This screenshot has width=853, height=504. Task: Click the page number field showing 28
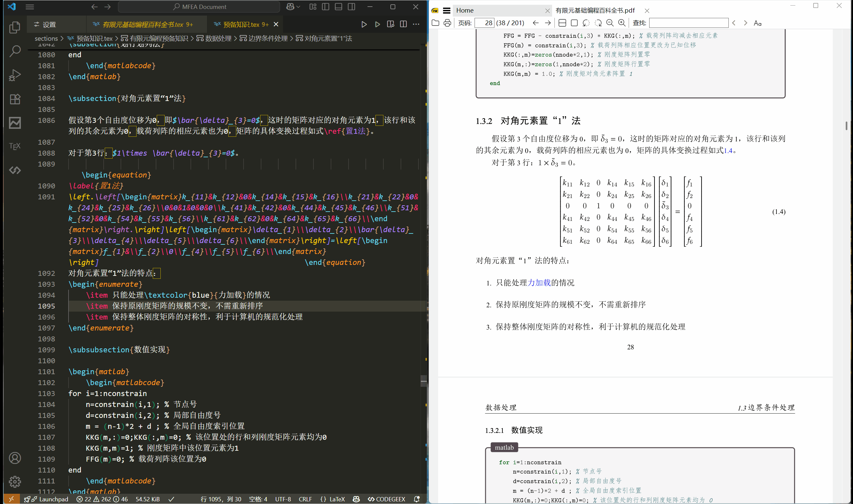(x=484, y=23)
